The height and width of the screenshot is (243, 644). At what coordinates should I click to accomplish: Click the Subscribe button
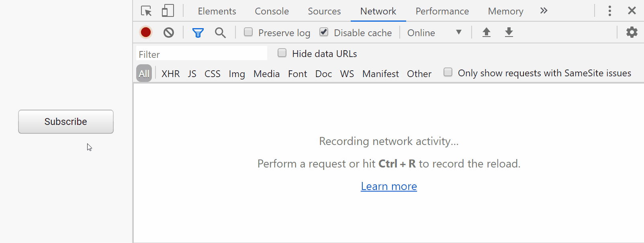[66, 122]
